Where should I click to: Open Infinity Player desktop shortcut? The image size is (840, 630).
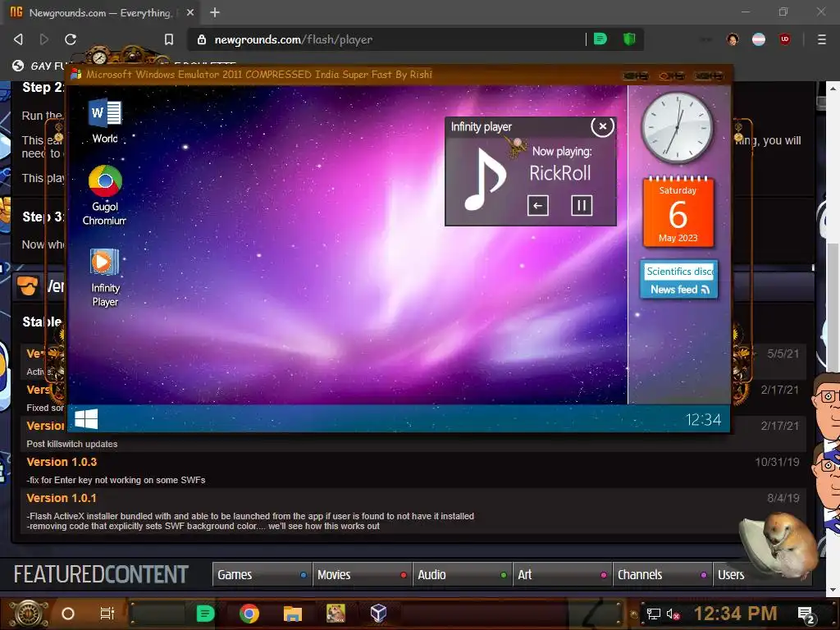tap(105, 277)
